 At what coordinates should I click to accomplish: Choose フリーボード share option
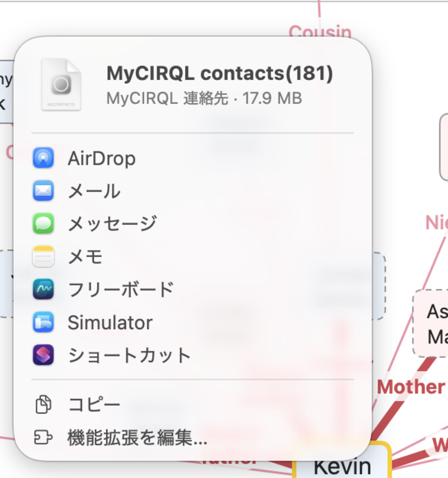pos(121,289)
